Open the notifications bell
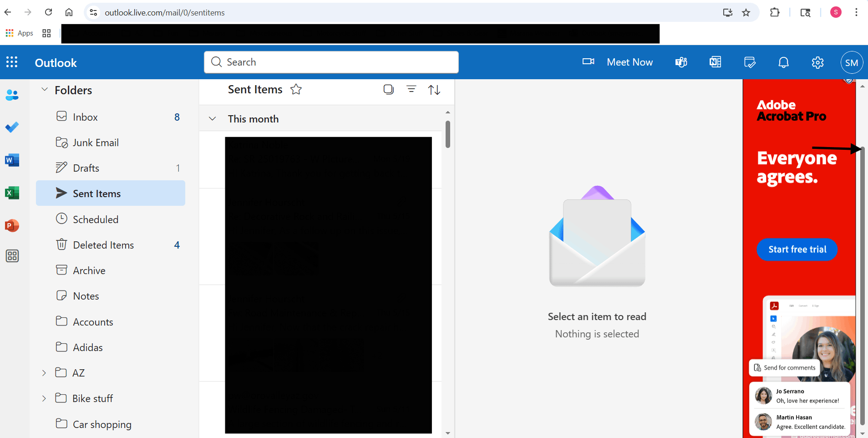This screenshot has height=438, width=868. (x=783, y=62)
